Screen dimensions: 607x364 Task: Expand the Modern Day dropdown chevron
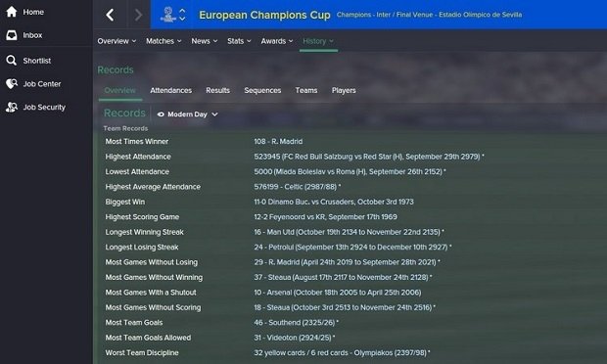[x=214, y=114]
